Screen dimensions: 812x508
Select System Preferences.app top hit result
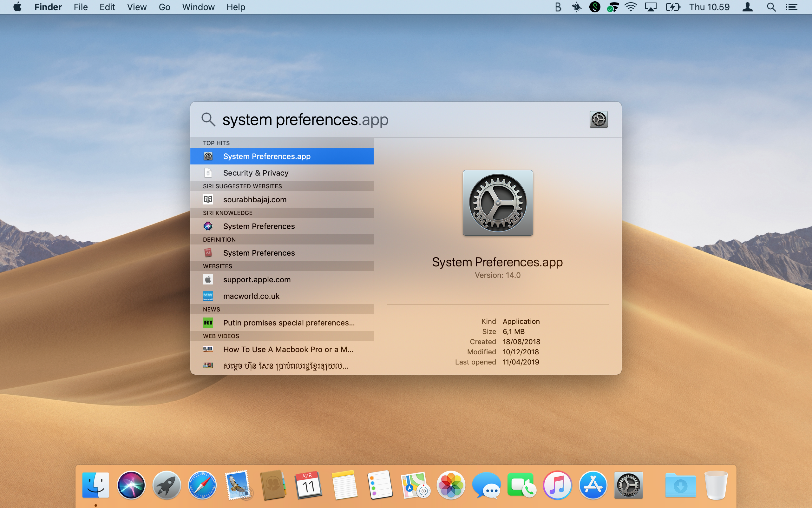[282, 156]
